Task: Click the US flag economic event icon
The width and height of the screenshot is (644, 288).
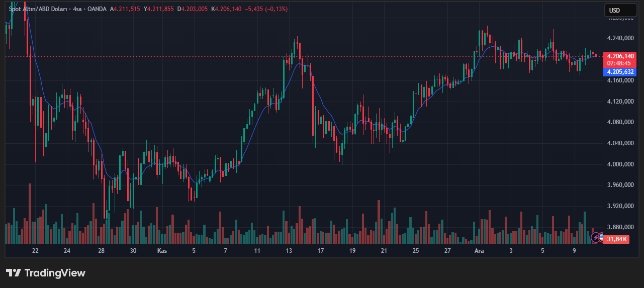Action: click(601, 237)
